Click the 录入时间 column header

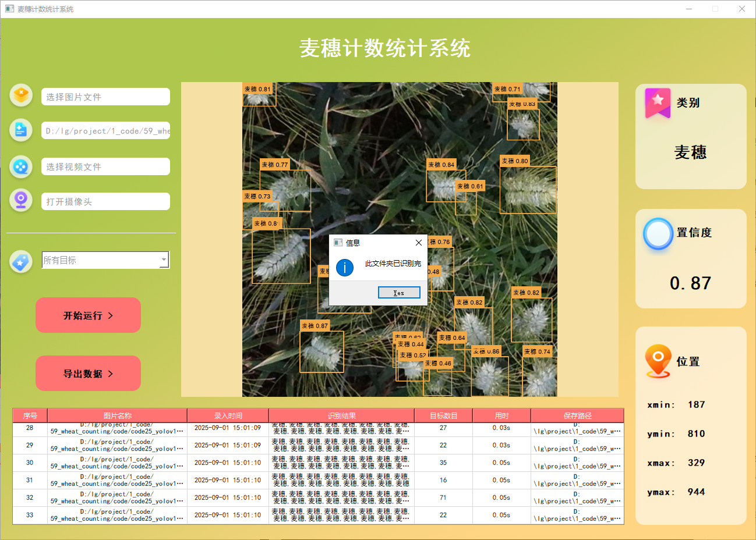pyautogui.click(x=228, y=415)
